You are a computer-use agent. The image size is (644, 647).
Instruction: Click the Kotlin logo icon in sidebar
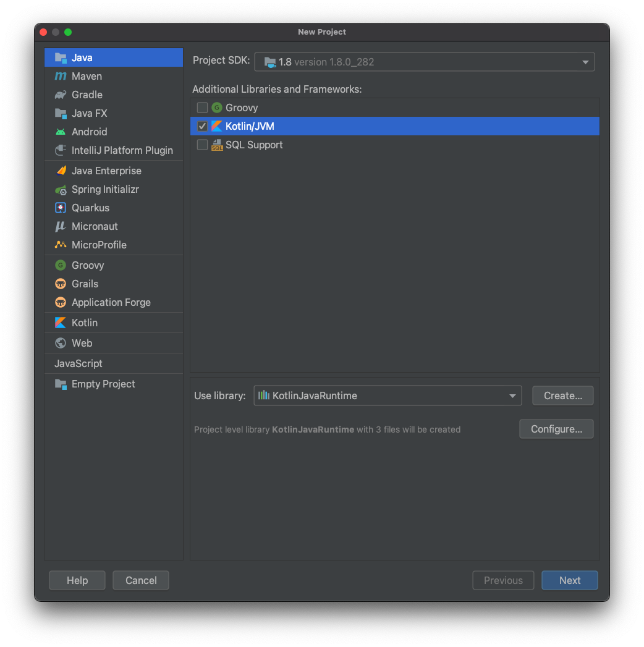coord(61,323)
